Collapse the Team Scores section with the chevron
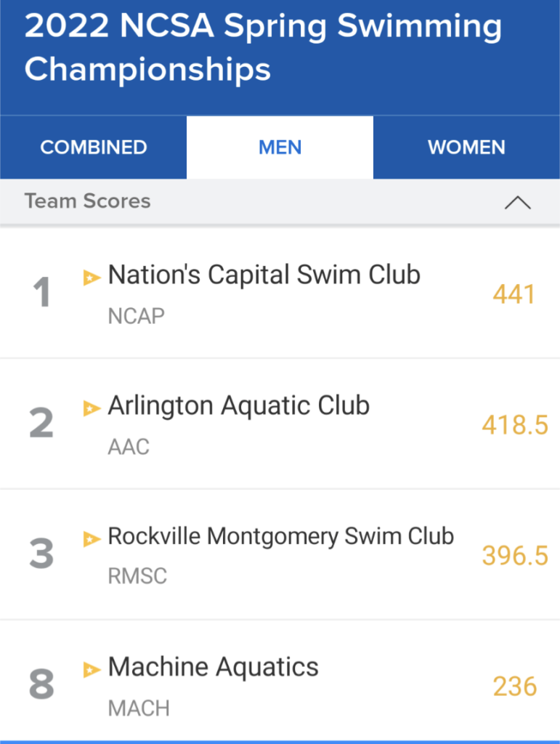The width and height of the screenshot is (560, 744). click(517, 203)
